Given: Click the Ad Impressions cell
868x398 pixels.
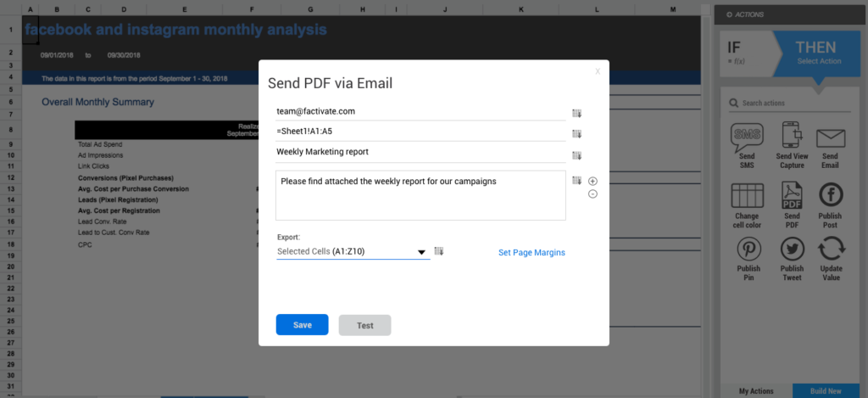Looking at the screenshot, I should (x=101, y=155).
